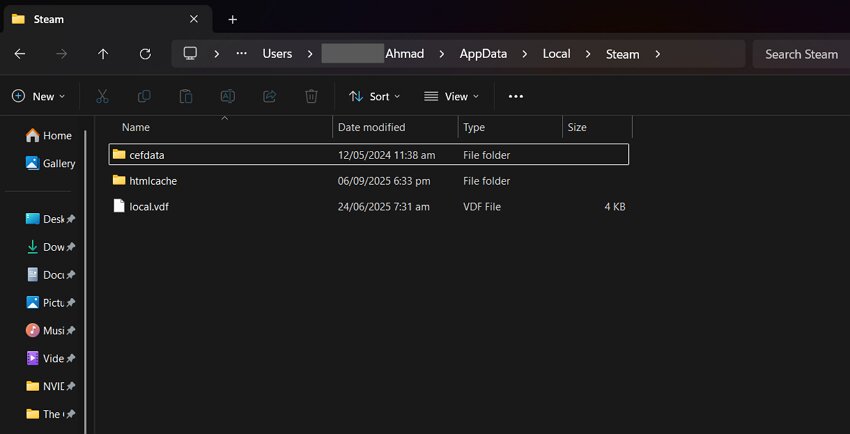The image size is (850, 434).
Task: Click the Share icon
Action: pos(269,96)
